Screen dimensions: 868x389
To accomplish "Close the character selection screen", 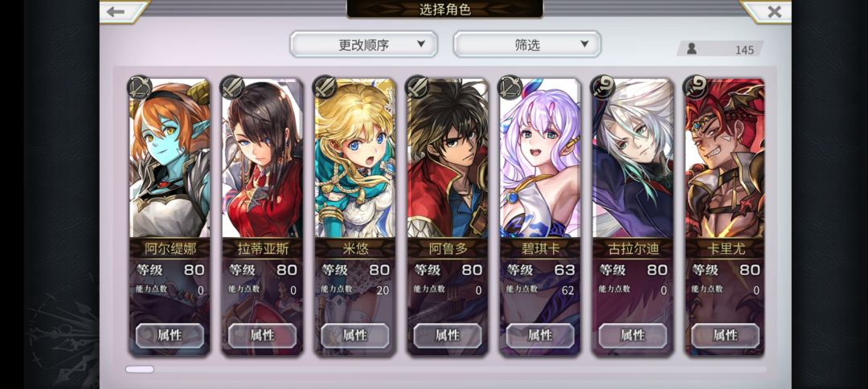I will tap(775, 11).
